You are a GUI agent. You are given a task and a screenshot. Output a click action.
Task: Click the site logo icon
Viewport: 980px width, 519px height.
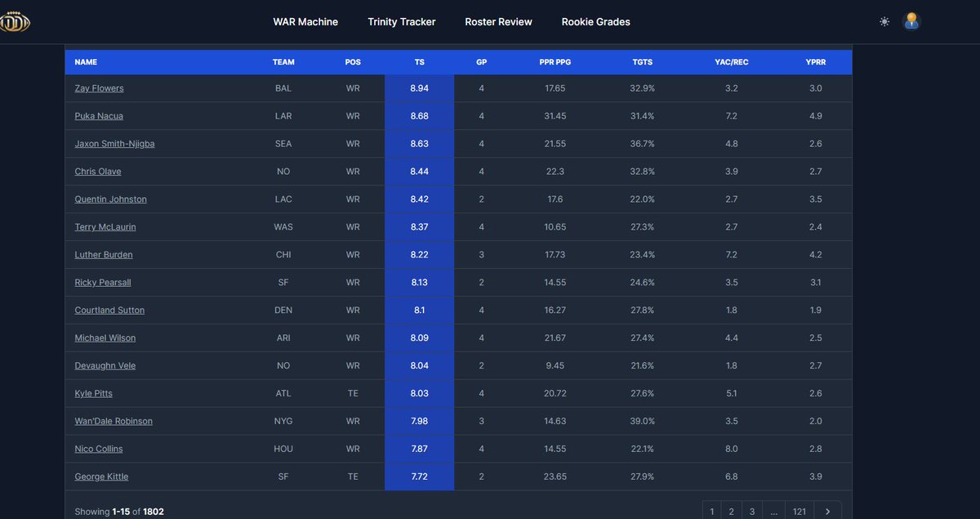pyautogui.click(x=14, y=22)
